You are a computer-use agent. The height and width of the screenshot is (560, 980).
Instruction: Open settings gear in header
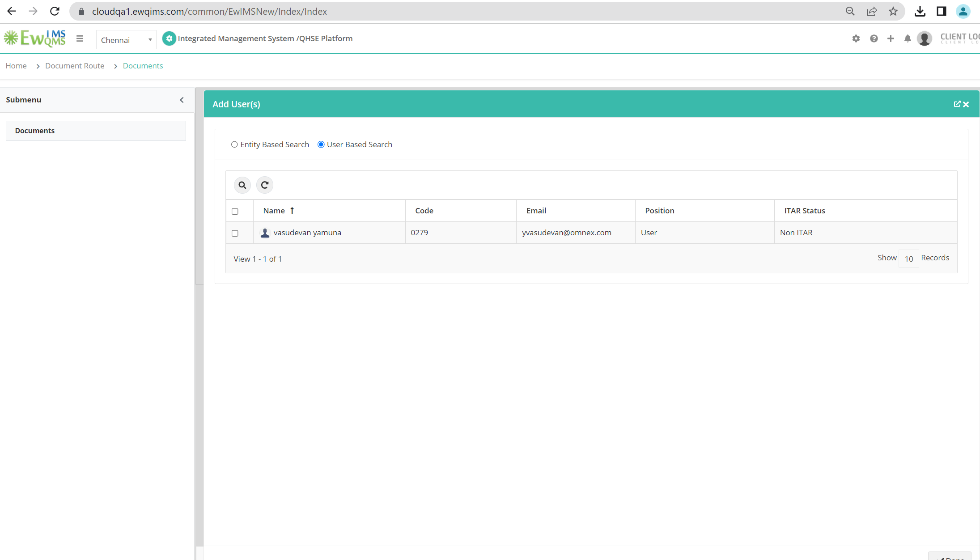point(856,38)
